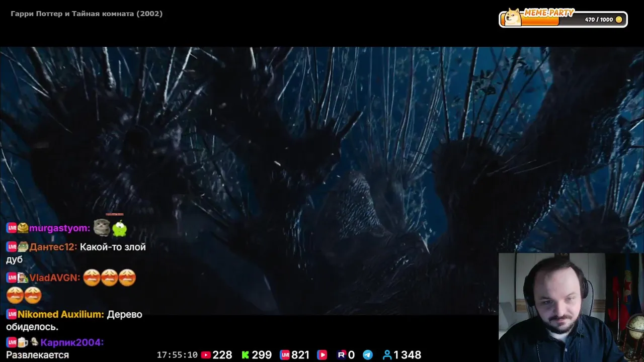Click the coin icon next to 470 / 1000
Viewport: 644px width, 362px height.
[x=619, y=20]
